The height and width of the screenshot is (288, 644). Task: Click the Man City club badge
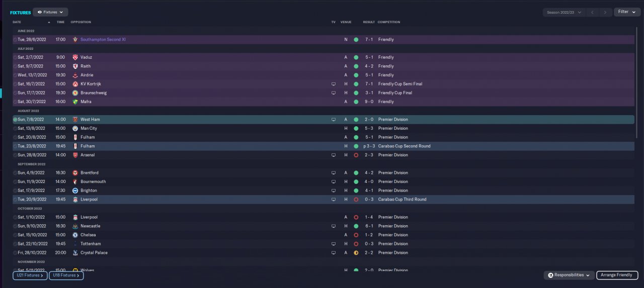[75, 128]
